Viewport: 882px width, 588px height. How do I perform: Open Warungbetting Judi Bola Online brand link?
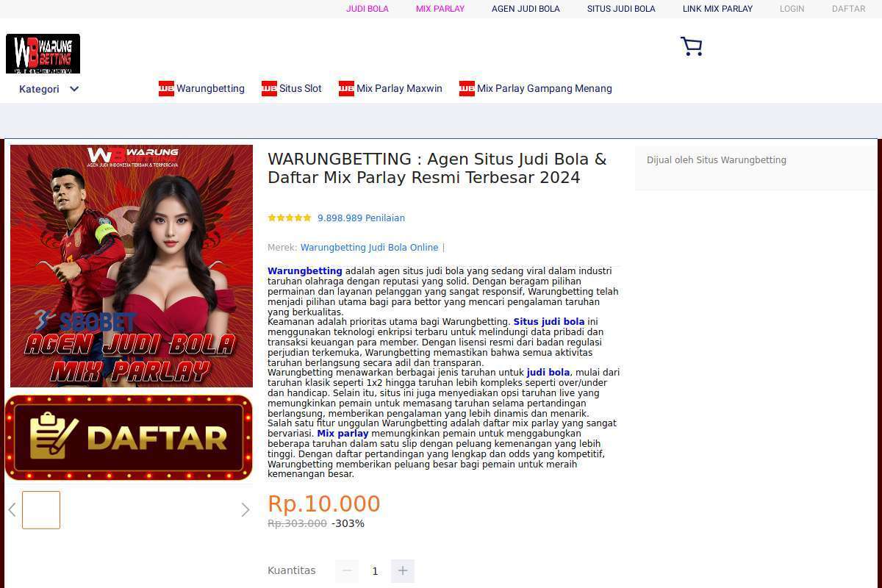[x=369, y=248]
